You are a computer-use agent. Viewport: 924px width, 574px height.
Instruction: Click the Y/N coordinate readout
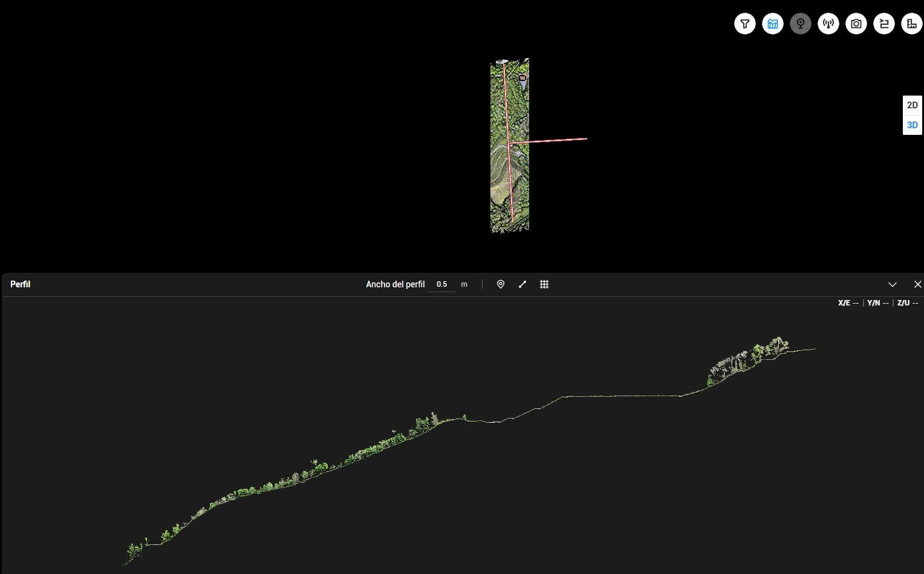pos(878,303)
